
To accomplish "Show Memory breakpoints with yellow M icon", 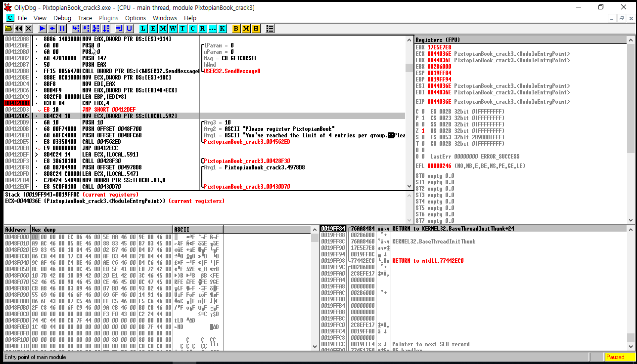I will [x=246, y=29].
